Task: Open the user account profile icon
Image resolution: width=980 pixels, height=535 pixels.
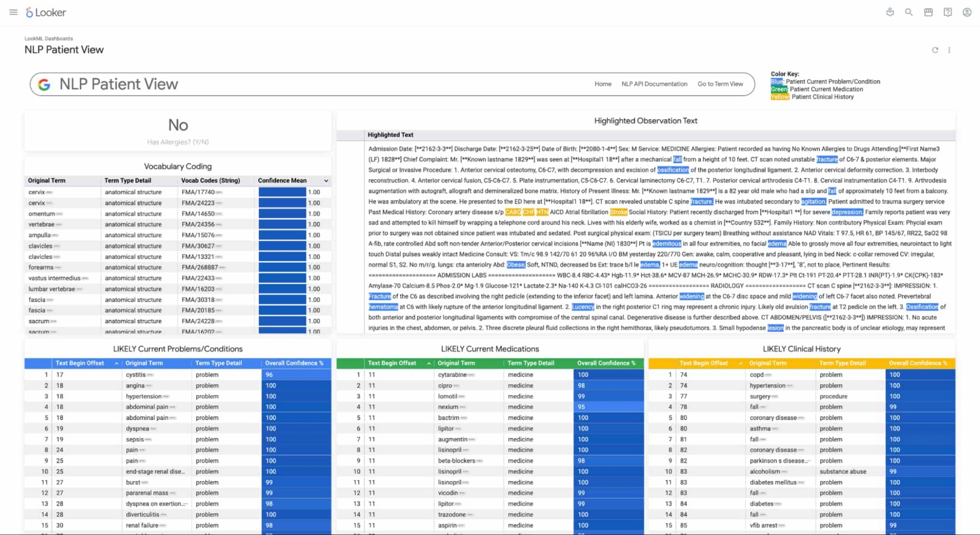Action: (967, 12)
